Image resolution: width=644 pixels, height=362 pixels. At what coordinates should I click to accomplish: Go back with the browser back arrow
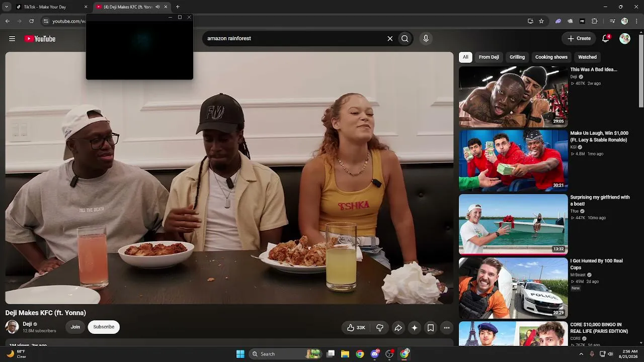[8, 21]
